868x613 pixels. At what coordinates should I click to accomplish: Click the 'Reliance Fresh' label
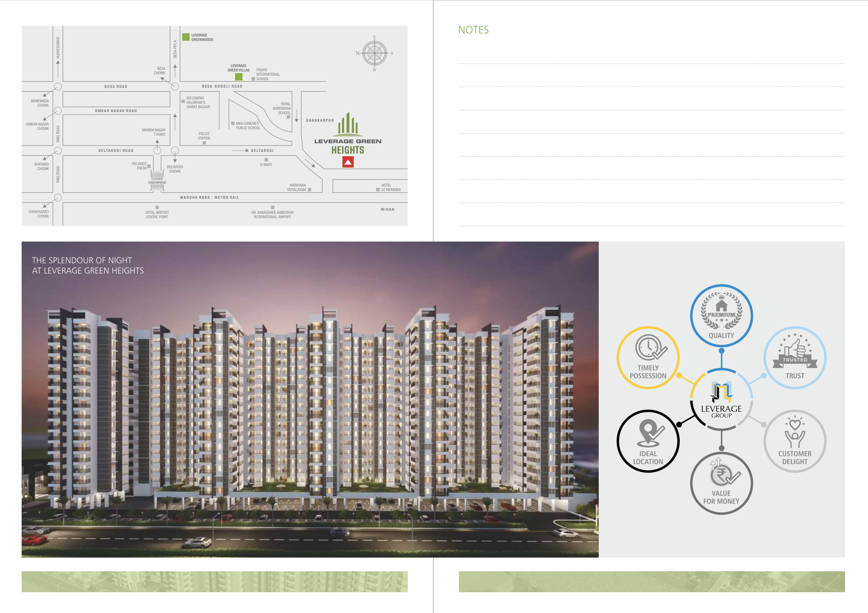139,166
